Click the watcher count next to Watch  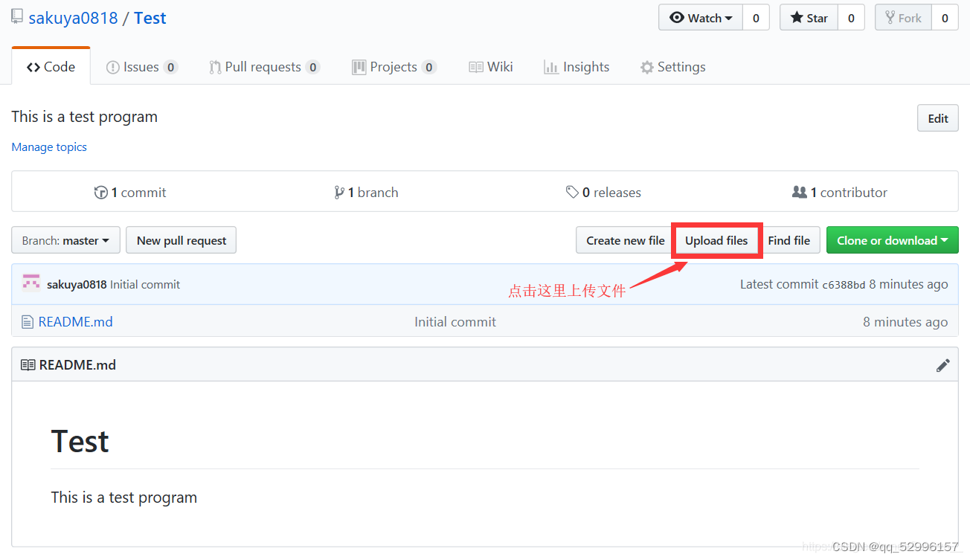click(756, 18)
